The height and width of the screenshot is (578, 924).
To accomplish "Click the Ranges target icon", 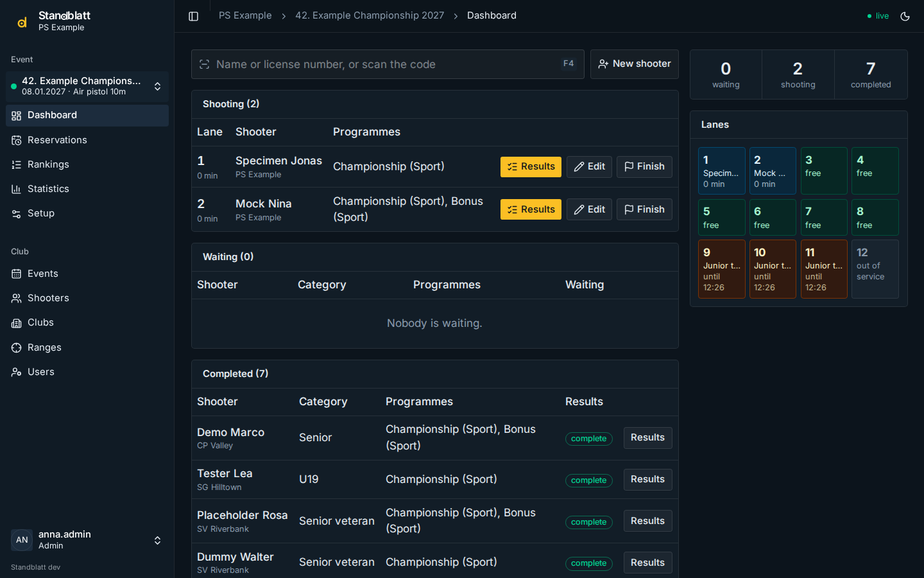I will [17, 348].
